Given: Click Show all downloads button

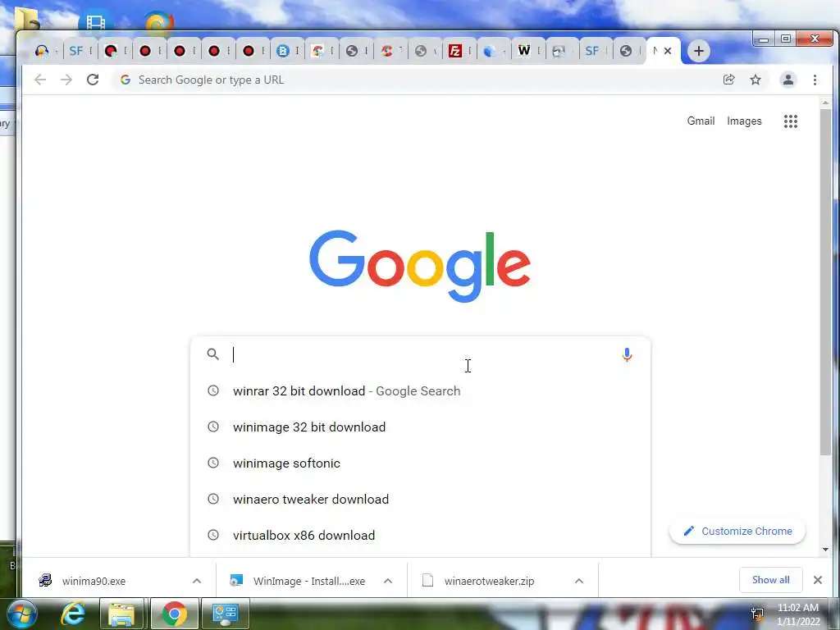Looking at the screenshot, I should [770, 580].
